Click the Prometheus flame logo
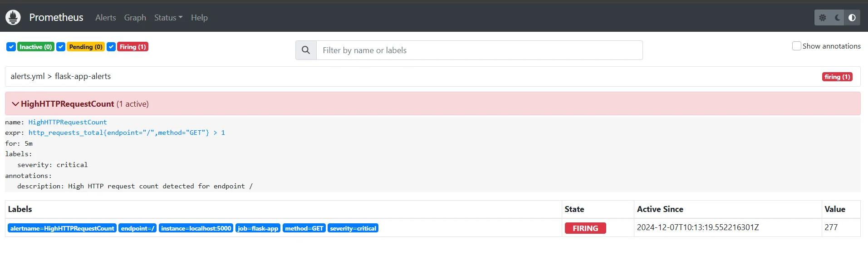Viewport: 868px width, 256px height. (13, 17)
